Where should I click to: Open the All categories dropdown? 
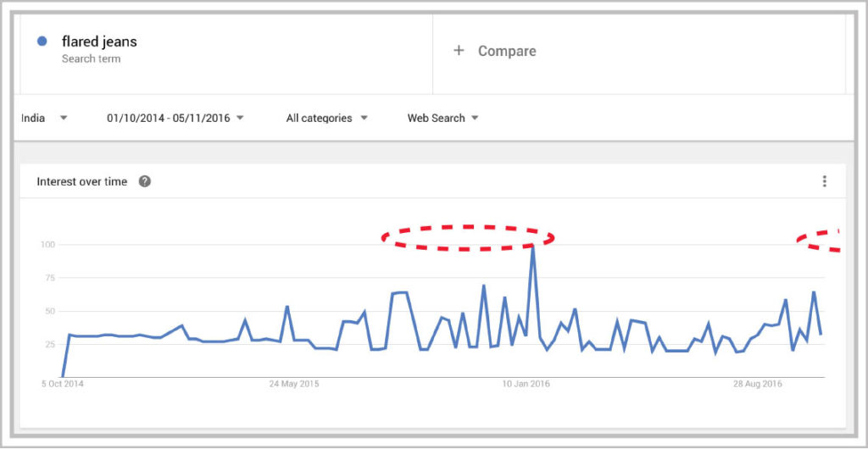(326, 118)
